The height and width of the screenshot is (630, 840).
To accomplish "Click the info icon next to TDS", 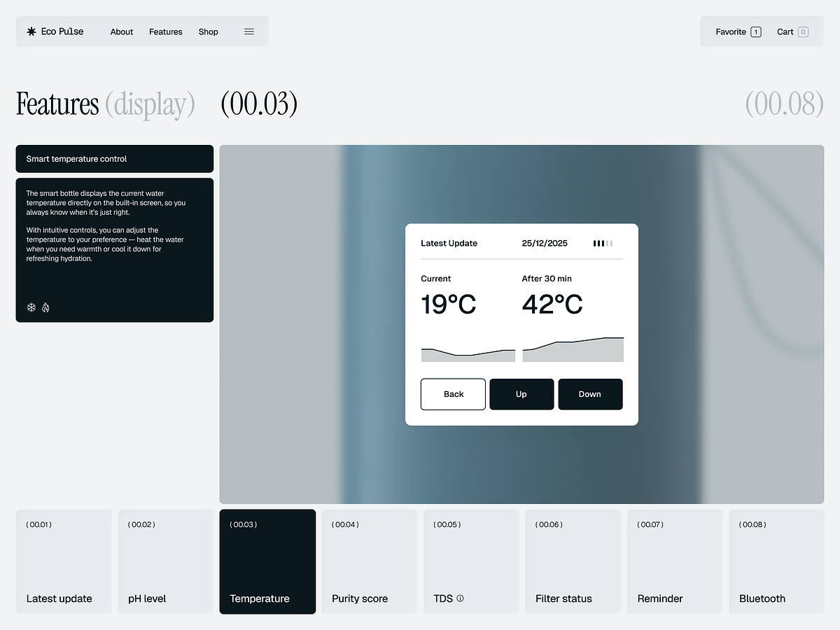I will click(x=460, y=598).
